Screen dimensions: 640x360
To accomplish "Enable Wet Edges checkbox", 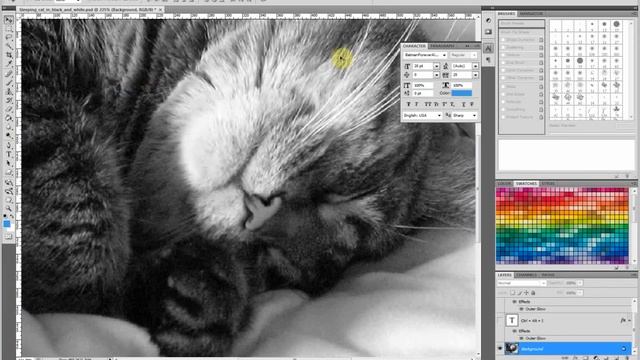I will pyautogui.click(x=503, y=94).
